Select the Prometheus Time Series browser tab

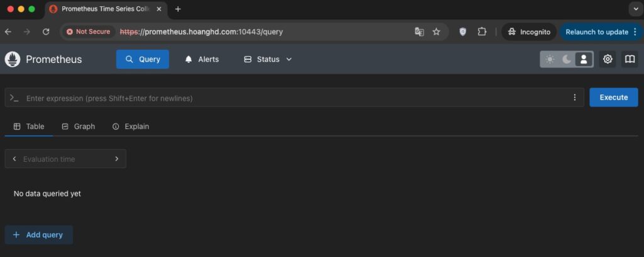coord(106,9)
